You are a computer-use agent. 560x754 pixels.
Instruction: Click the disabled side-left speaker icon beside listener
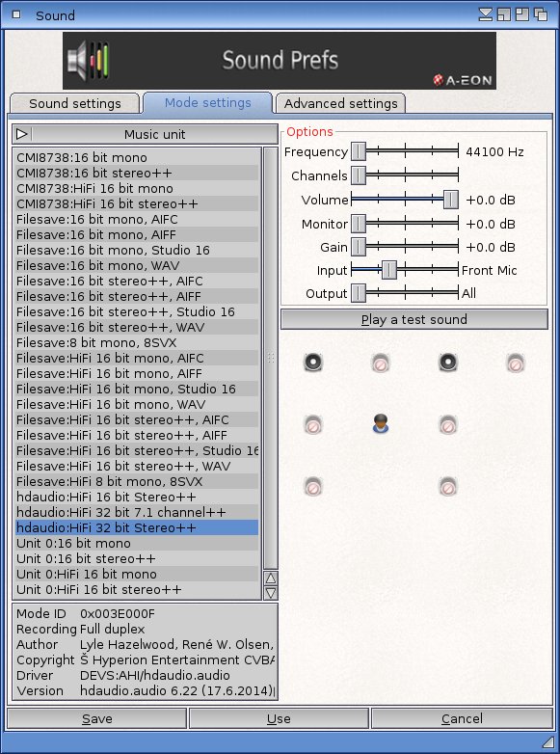point(313,424)
